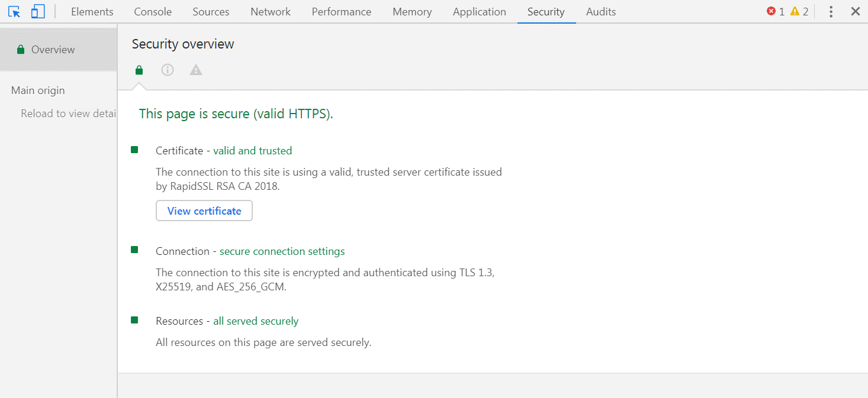Select the info circle icon filter
The width and height of the screenshot is (868, 398).
click(x=168, y=70)
